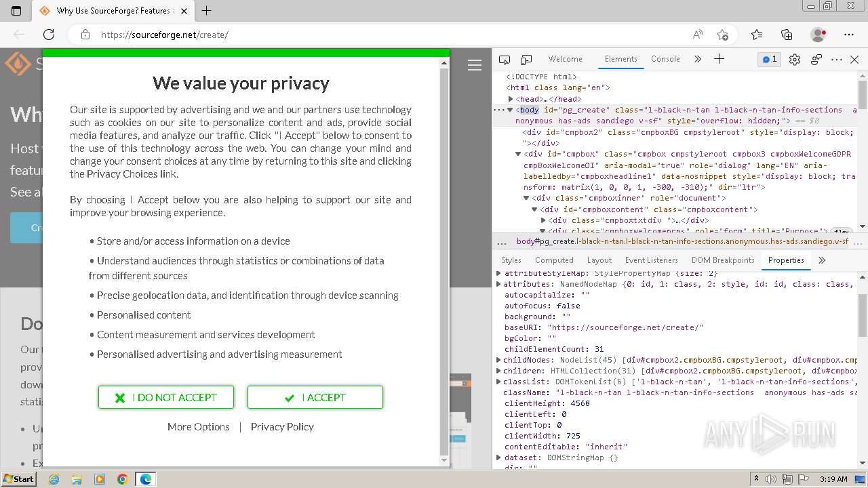Refresh the page with the reload icon
The image size is (868, 488).
click(x=49, y=35)
